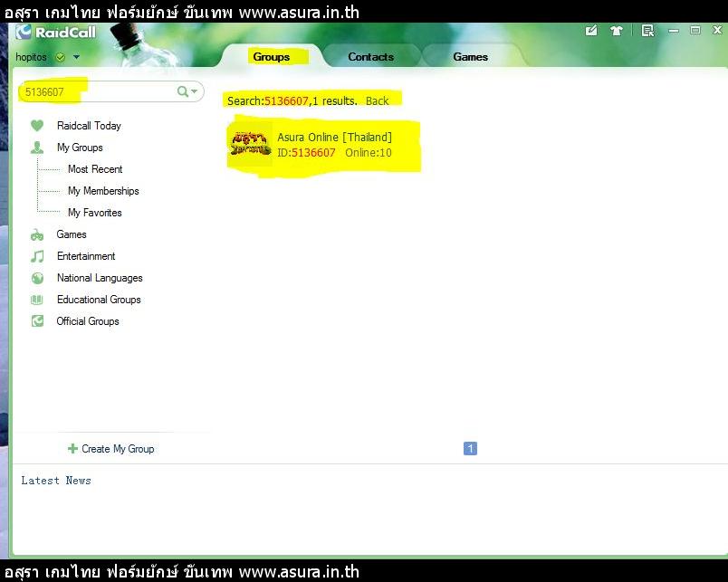Go to results page 1
The image size is (728, 582).
470,448
